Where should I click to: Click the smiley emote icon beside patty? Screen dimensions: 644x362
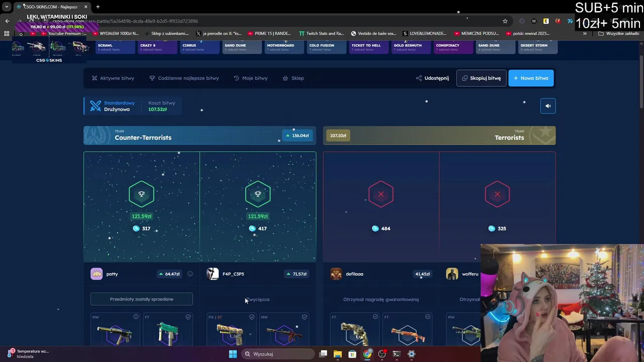[190, 274]
